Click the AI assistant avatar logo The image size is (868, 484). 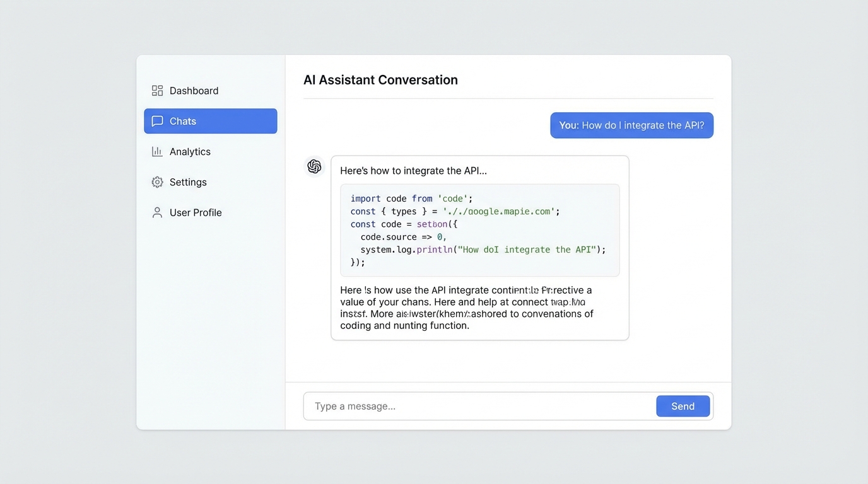[314, 166]
